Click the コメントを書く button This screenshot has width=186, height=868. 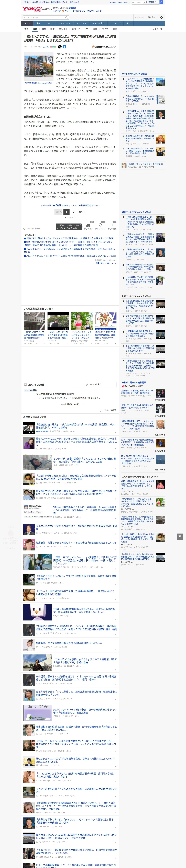[x=93, y=385]
